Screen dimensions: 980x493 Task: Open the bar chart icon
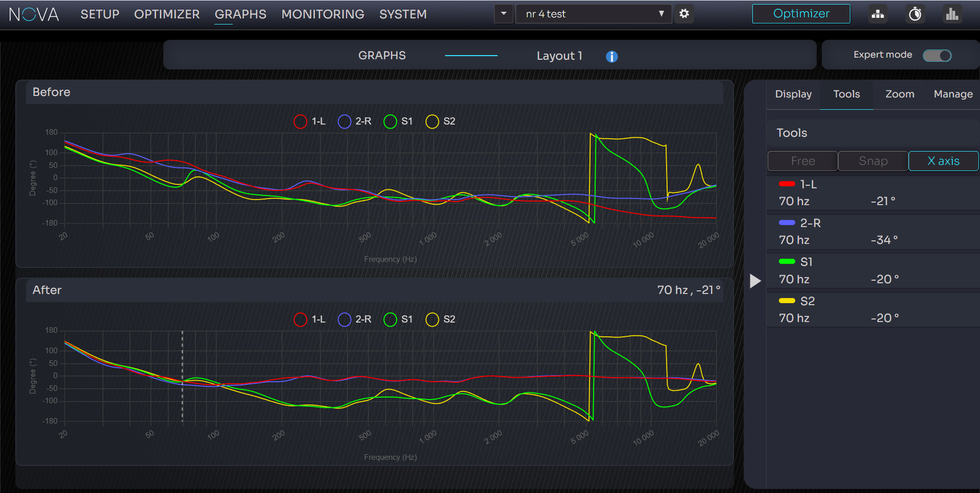[x=952, y=14]
